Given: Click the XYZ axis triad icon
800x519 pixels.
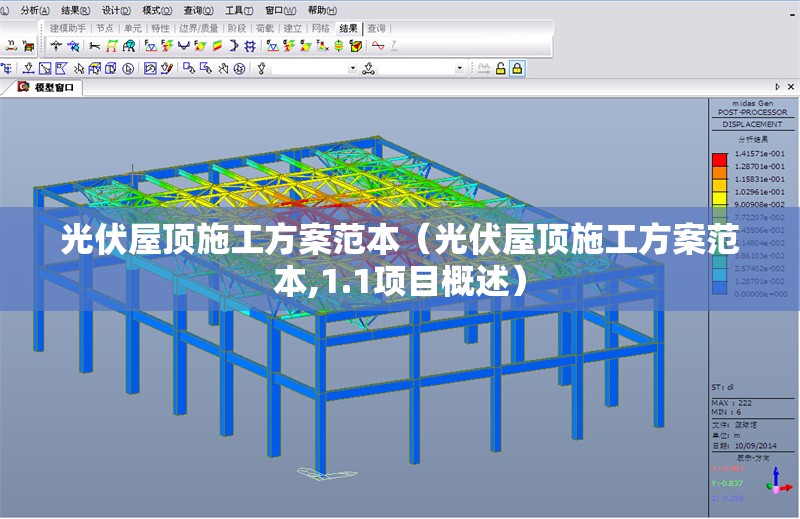Looking at the screenshot, I should click(x=778, y=483).
